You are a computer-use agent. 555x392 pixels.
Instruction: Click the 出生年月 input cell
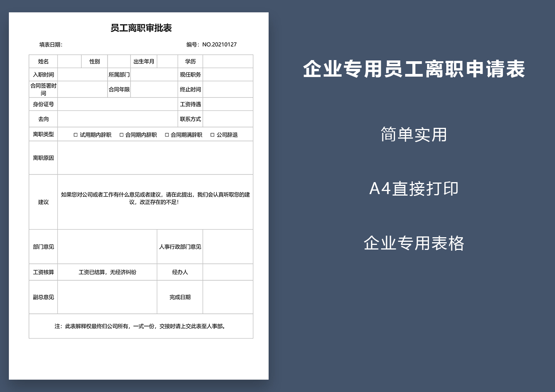click(x=167, y=61)
